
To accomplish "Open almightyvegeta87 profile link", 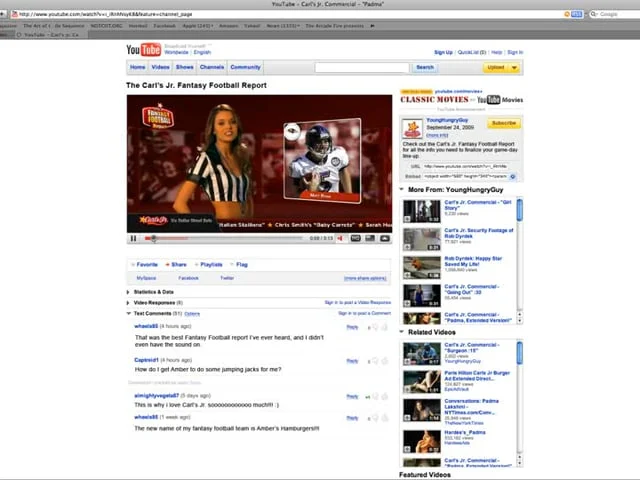I will click(x=157, y=396).
